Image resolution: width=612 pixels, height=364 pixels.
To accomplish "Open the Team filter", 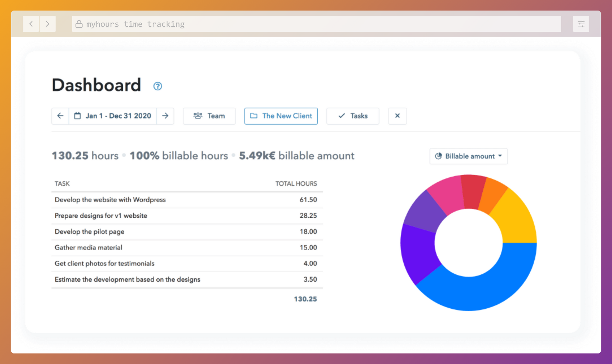I will click(x=209, y=116).
